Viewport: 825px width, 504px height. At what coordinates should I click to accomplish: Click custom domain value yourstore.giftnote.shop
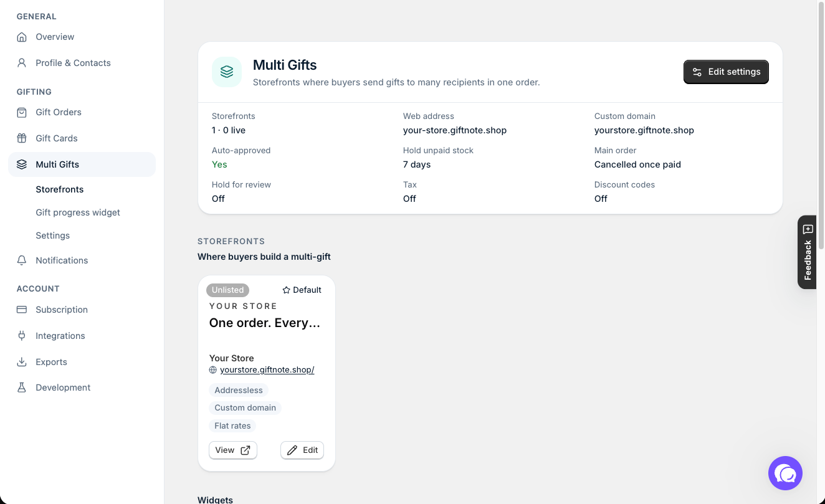pyautogui.click(x=644, y=130)
